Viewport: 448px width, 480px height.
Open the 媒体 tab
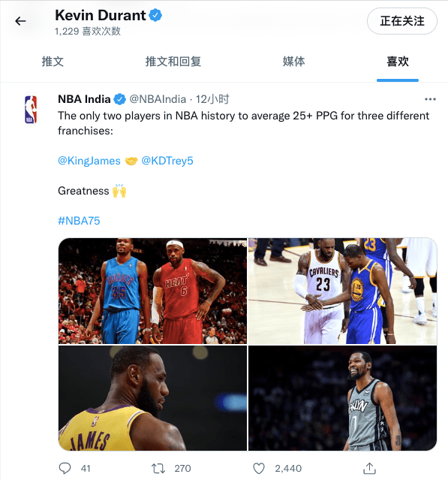(x=293, y=62)
